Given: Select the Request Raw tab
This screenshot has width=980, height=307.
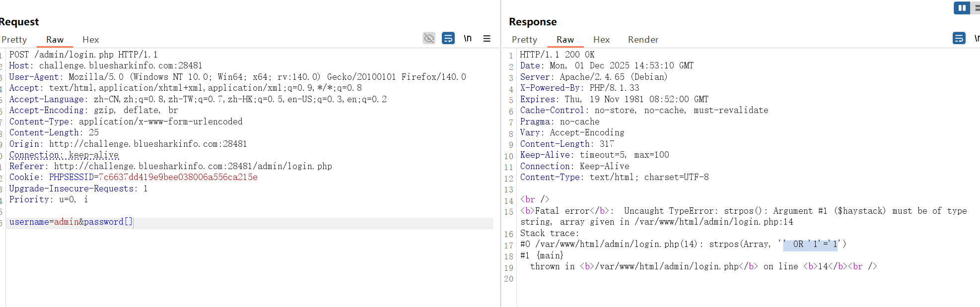Looking at the screenshot, I should 55,40.
